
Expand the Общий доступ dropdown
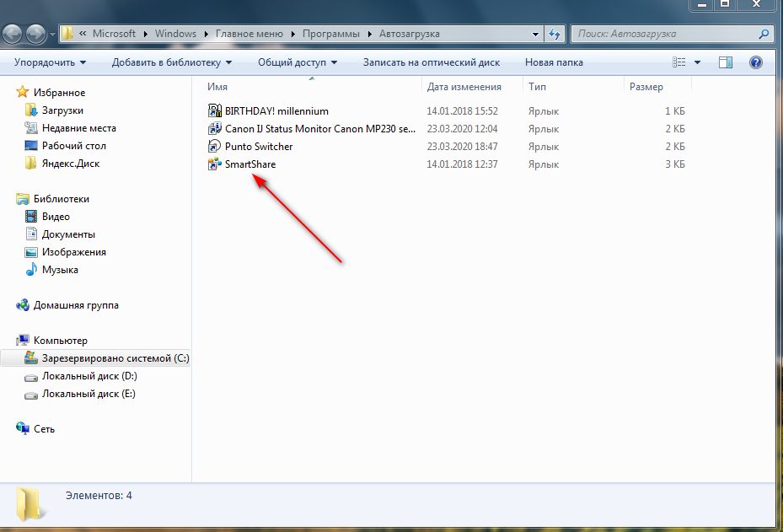(297, 62)
